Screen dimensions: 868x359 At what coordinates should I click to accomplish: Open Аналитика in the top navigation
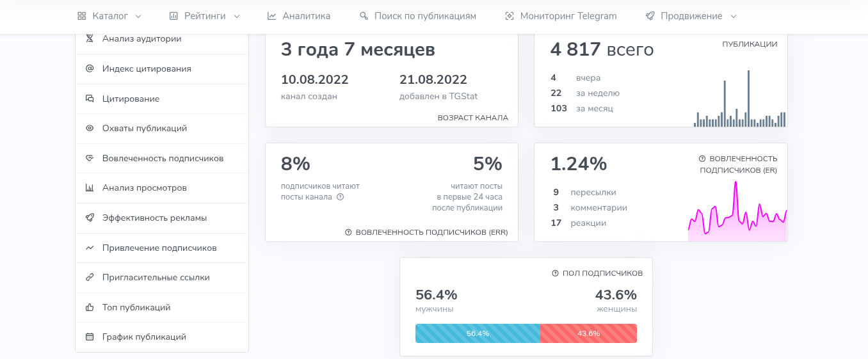[x=298, y=16]
